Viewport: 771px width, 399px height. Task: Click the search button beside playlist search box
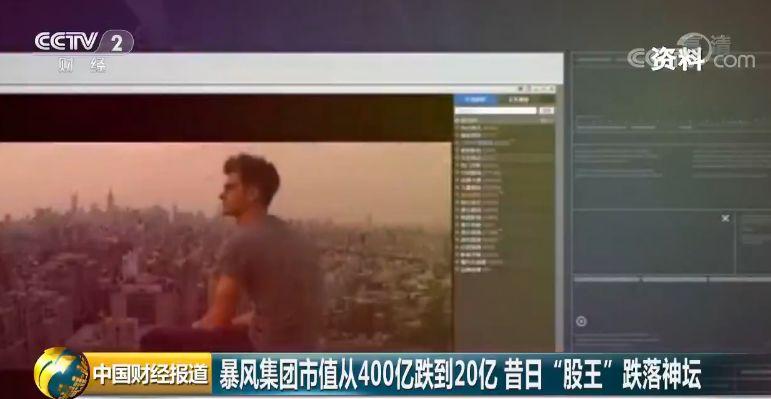pyautogui.click(x=547, y=111)
